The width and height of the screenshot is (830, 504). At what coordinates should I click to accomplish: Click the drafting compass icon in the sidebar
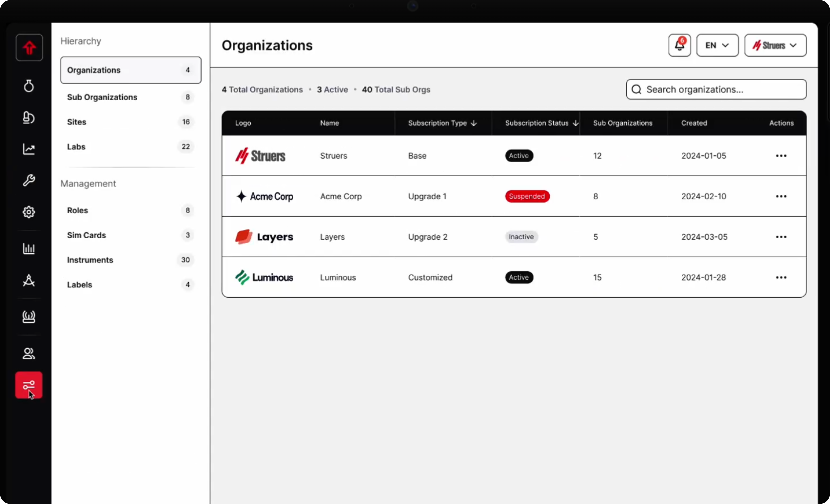point(29,280)
